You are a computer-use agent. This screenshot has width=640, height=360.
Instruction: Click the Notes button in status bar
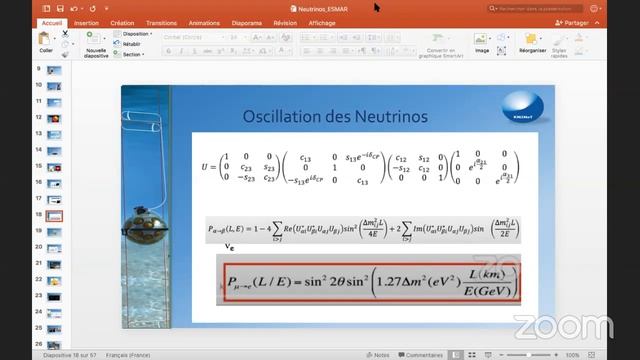(x=378, y=355)
